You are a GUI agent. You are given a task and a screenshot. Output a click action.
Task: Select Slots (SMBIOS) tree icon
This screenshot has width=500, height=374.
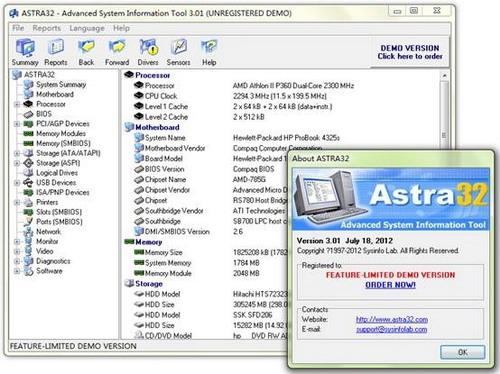pos(29,212)
